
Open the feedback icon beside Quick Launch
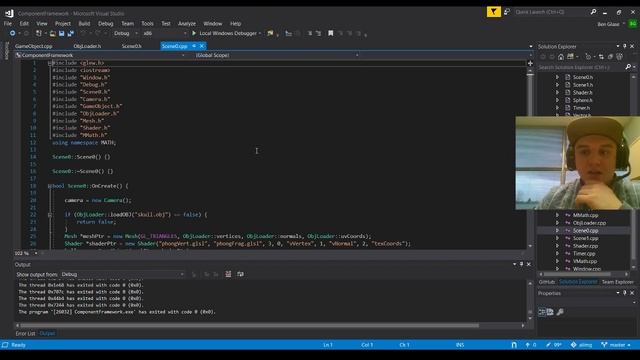point(507,12)
